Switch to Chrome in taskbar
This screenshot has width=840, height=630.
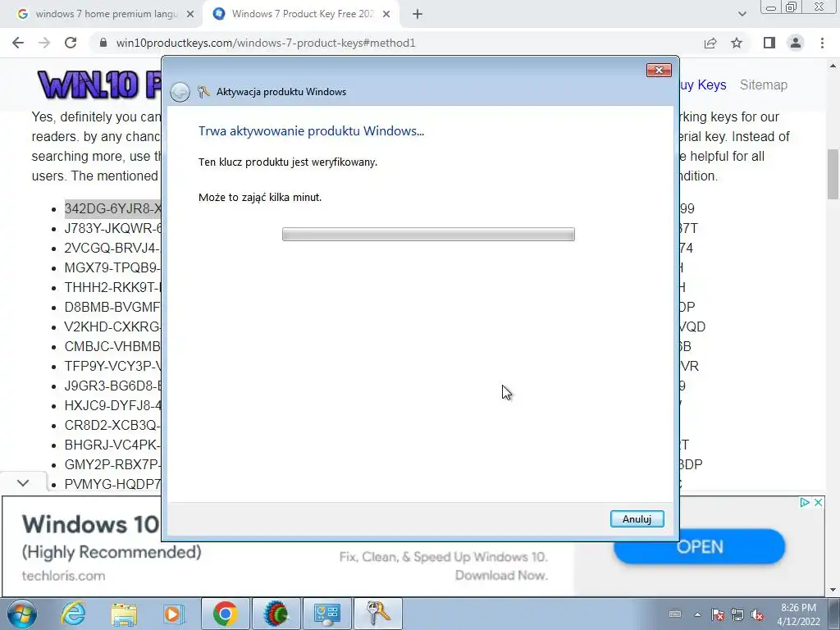pyautogui.click(x=225, y=614)
